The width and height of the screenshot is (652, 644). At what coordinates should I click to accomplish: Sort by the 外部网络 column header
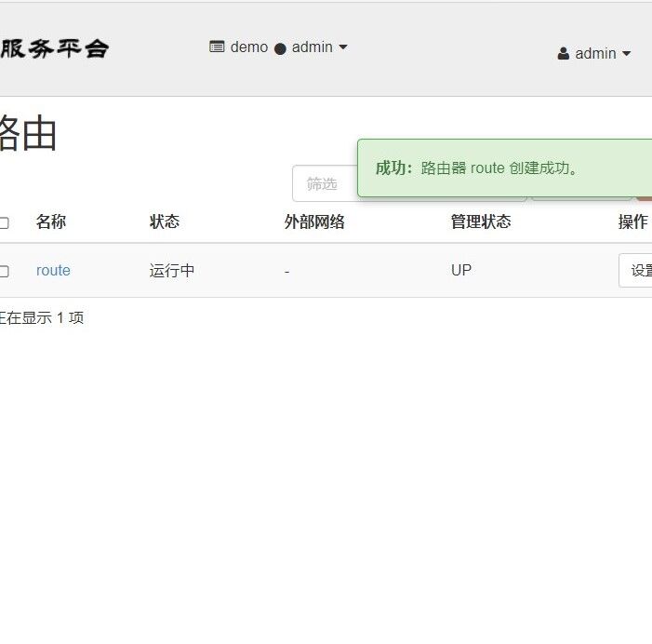tap(314, 221)
